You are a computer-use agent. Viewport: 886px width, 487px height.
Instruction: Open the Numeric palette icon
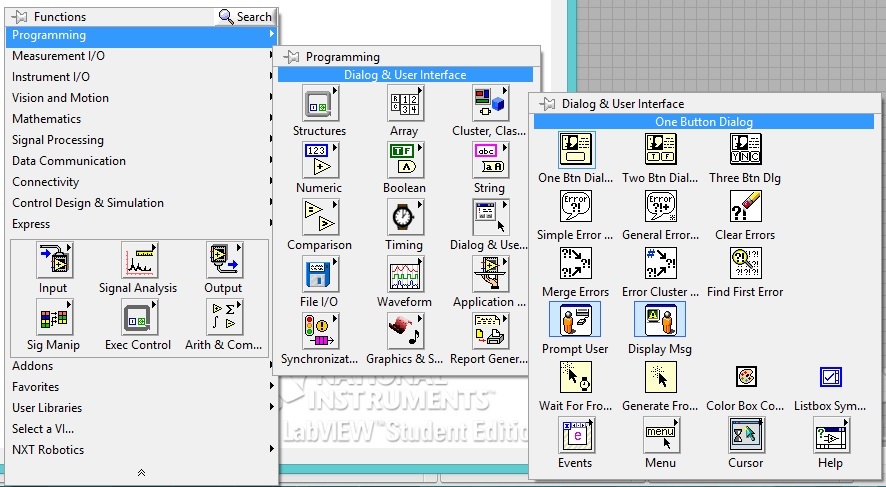320,160
